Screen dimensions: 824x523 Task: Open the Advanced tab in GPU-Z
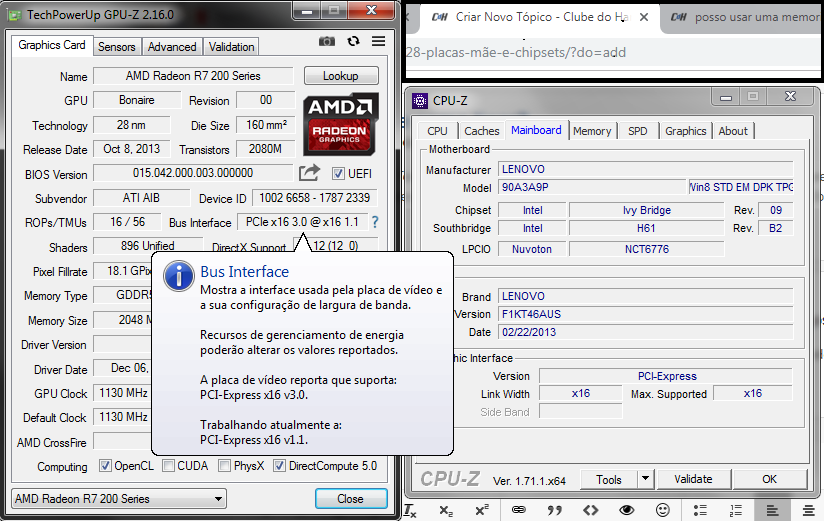[172, 47]
